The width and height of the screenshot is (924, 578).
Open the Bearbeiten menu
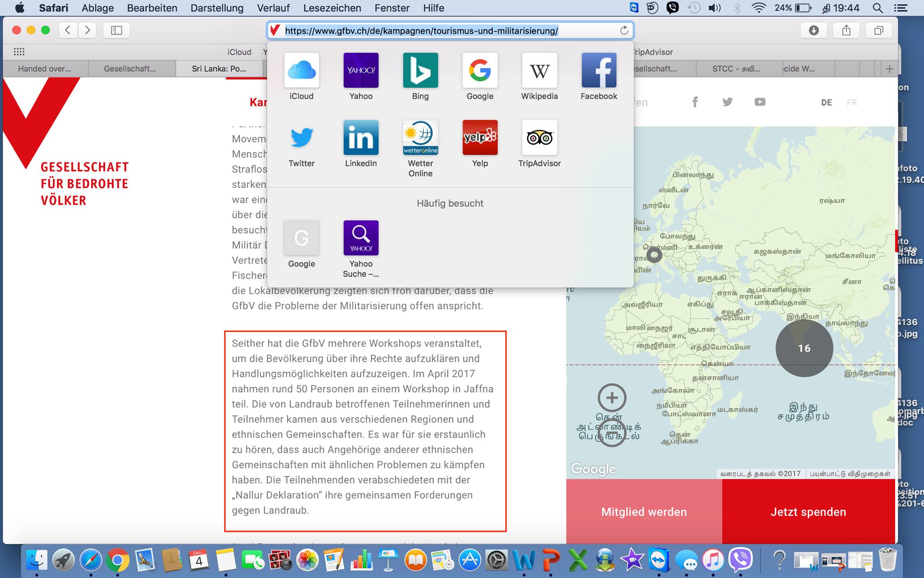click(x=152, y=8)
